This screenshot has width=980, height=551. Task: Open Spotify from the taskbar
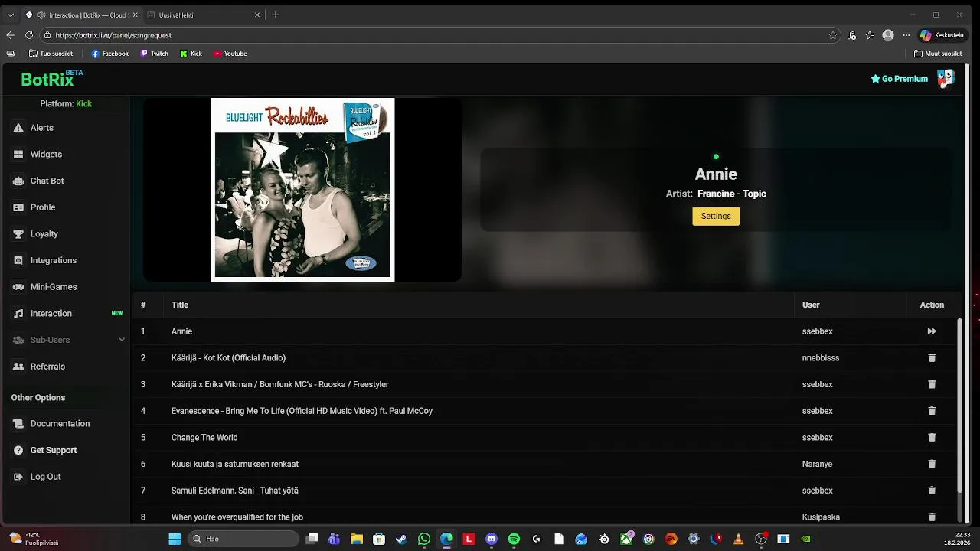[x=514, y=539]
